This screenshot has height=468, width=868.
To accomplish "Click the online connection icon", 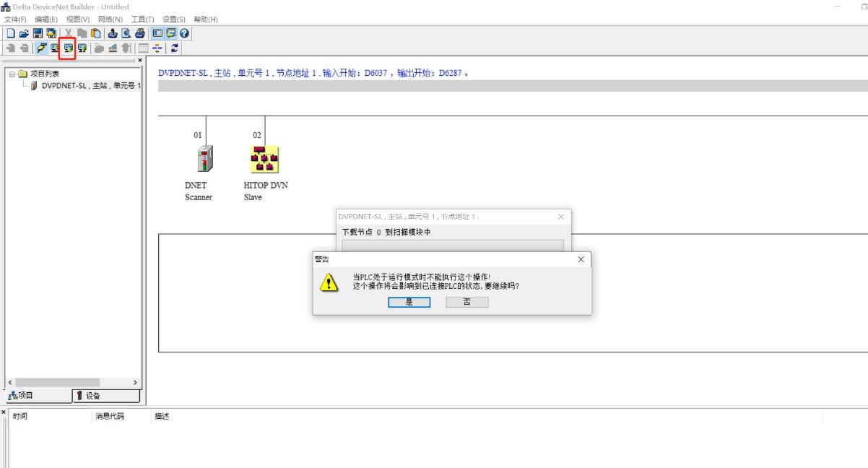I will pyautogui.click(x=41, y=48).
